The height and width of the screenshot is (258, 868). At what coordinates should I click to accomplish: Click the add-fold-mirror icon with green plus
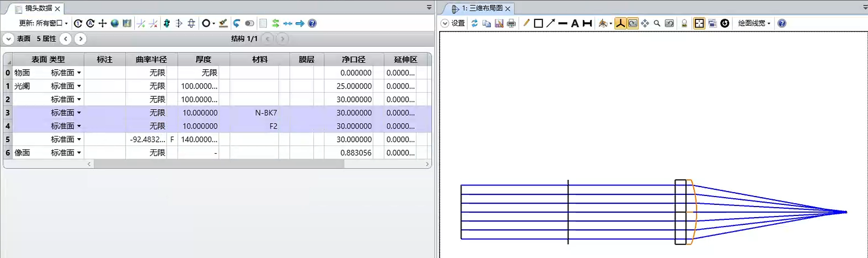tap(141, 23)
